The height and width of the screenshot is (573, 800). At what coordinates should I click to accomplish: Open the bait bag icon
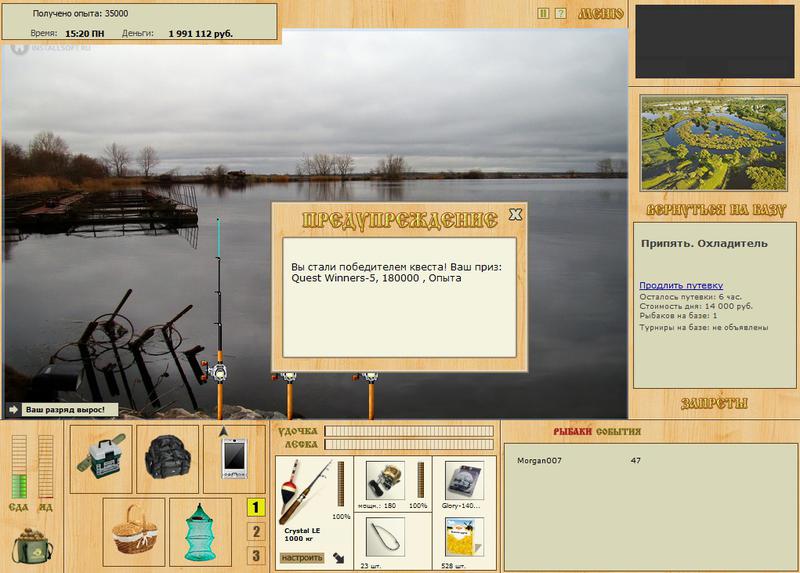click(32, 545)
